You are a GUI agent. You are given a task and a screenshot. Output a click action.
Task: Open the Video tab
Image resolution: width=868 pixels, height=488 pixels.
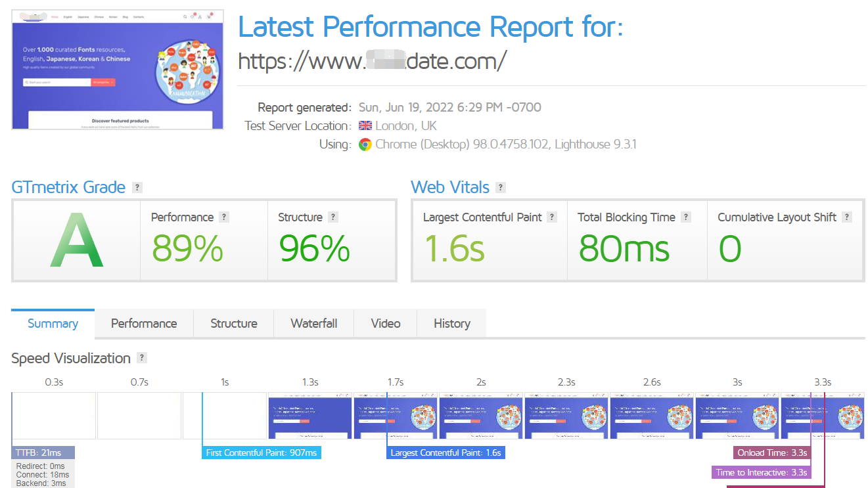click(x=386, y=324)
